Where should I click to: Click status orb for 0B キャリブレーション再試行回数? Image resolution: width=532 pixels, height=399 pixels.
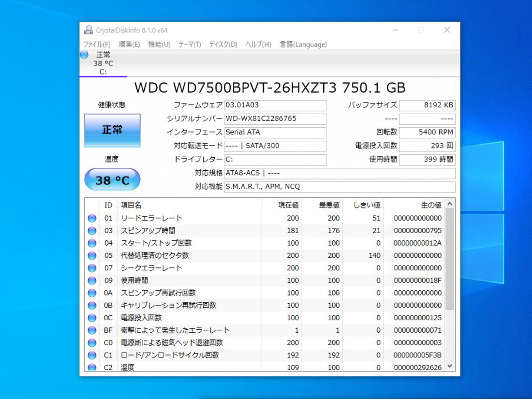point(92,305)
